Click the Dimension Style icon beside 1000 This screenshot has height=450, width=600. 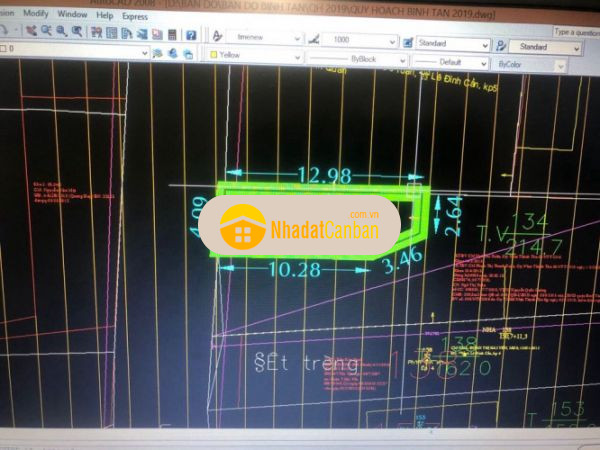[x=313, y=40]
